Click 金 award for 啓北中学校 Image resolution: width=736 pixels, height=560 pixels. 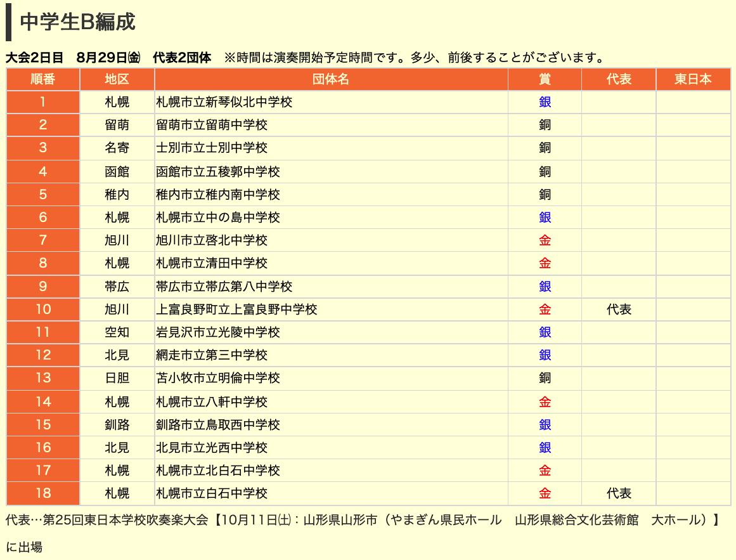[x=545, y=240]
